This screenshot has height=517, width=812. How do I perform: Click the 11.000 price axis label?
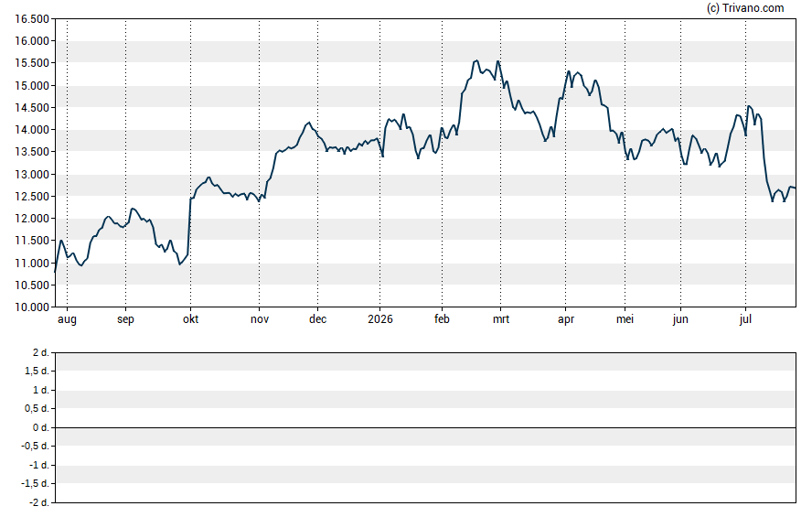(32, 263)
